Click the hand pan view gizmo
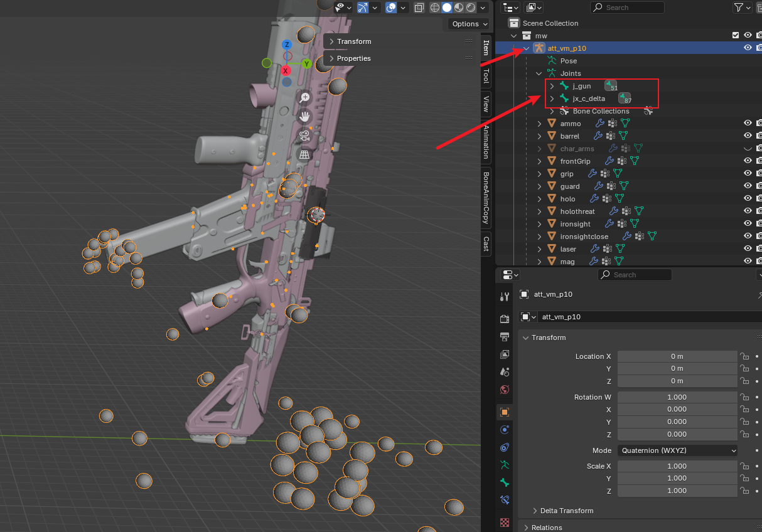Viewport: 762px width, 532px height. [305, 116]
